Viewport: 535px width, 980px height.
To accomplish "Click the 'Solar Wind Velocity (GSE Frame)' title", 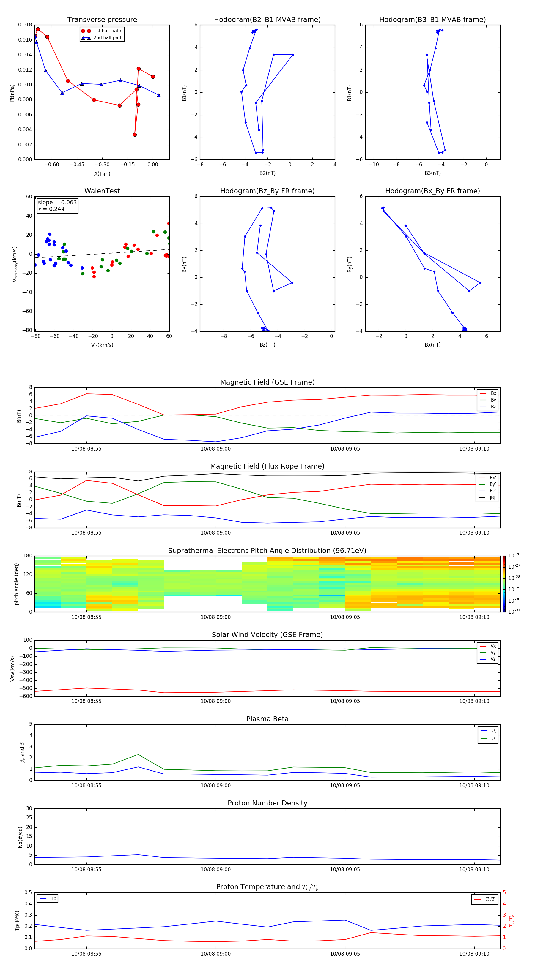I will click(x=267, y=635).
